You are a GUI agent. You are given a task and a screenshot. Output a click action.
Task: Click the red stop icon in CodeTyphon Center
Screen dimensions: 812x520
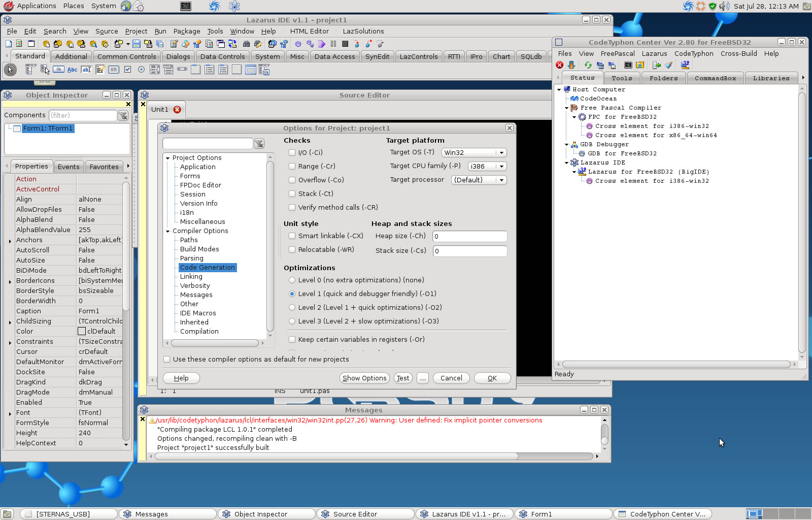(559, 65)
